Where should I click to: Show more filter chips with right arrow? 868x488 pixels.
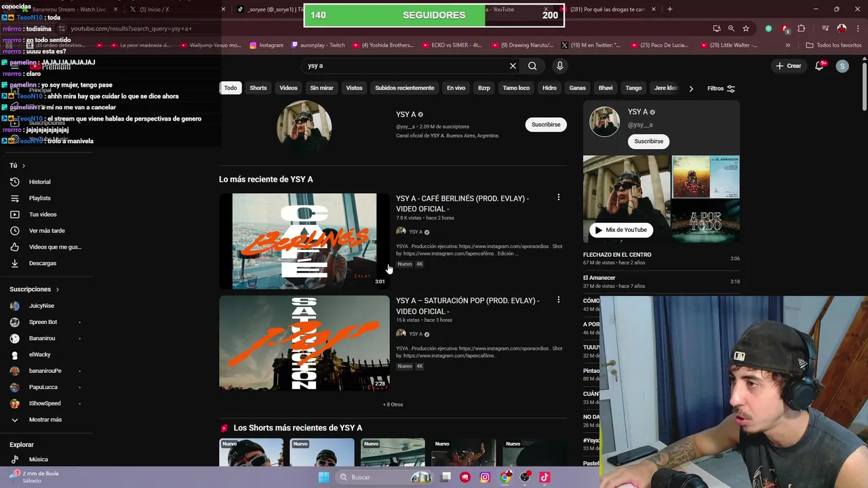click(691, 88)
